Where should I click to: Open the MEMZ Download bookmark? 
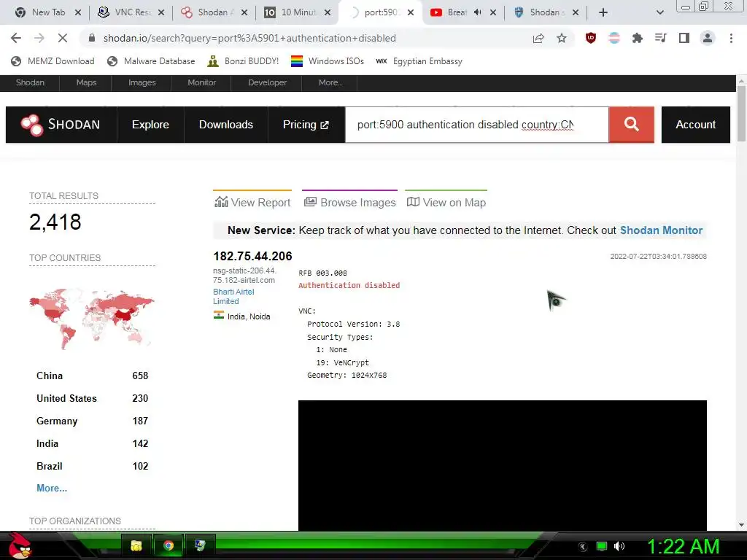(53, 61)
